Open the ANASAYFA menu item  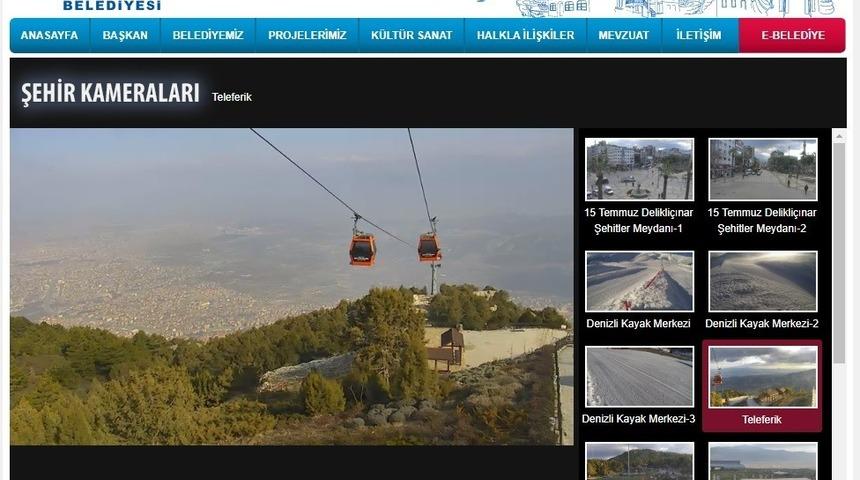[x=49, y=35]
